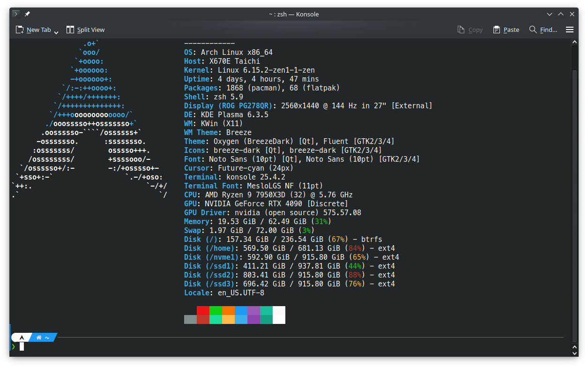Click the light orange swatch in the bottom row
Screen dimensions: 588x368
pos(228,319)
